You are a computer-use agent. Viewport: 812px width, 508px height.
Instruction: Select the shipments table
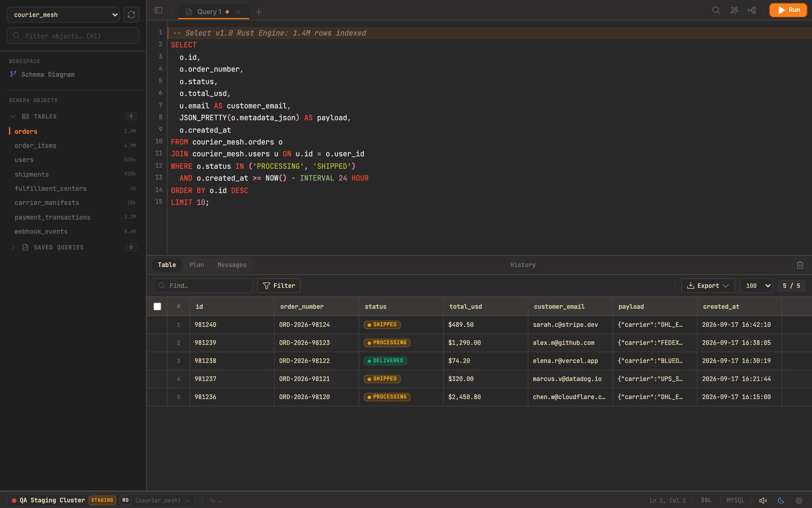pos(73,174)
